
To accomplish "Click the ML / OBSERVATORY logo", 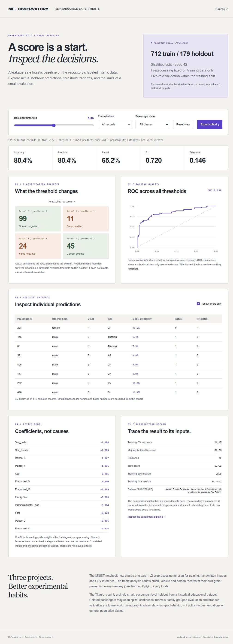I will pyautogui.click(x=28, y=9).
